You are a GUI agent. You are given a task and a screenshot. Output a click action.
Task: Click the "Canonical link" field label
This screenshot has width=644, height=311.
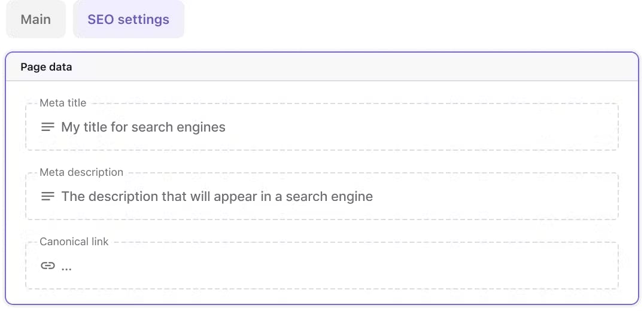(x=74, y=242)
